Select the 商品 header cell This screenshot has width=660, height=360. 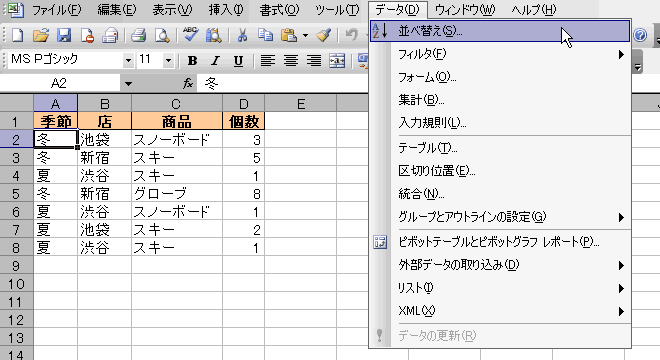click(x=177, y=121)
